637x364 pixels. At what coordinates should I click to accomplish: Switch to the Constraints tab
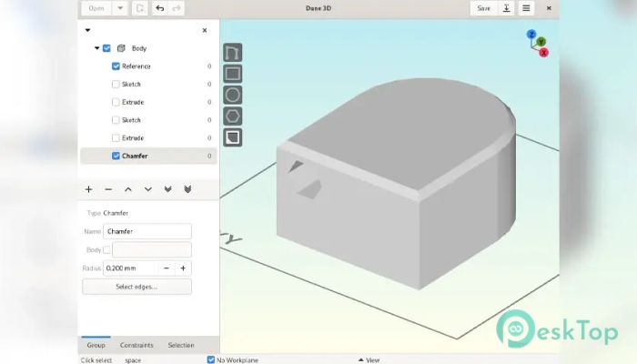click(x=136, y=345)
